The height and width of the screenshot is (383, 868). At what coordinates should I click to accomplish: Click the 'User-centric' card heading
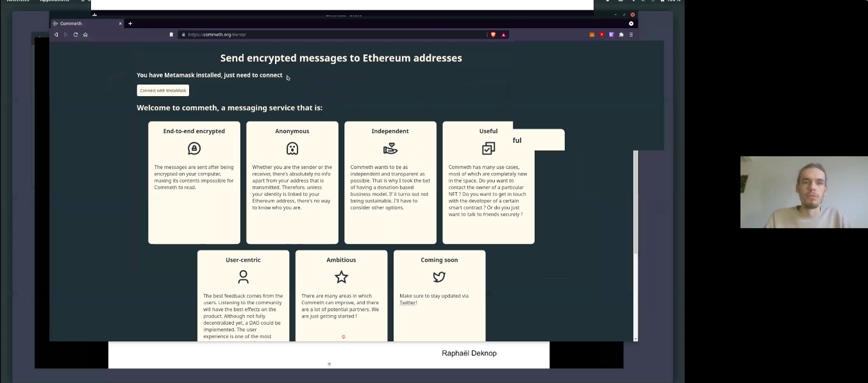(x=243, y=260)
